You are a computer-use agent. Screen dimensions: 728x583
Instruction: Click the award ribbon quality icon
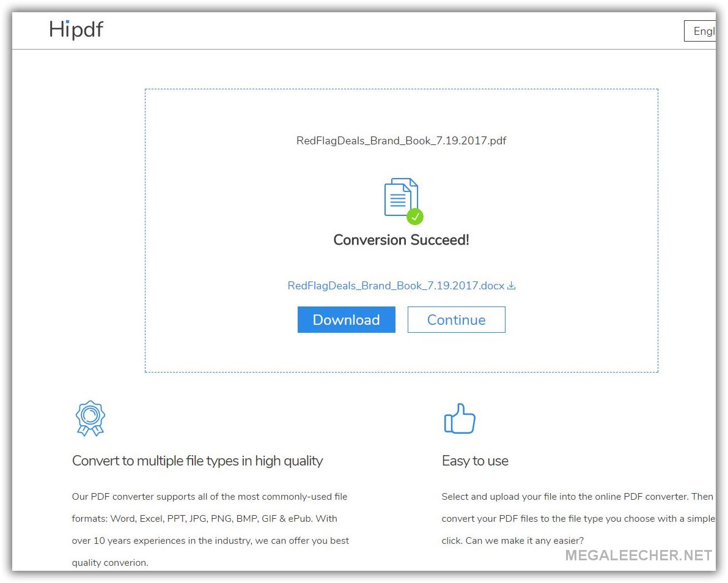coord(90,418)
